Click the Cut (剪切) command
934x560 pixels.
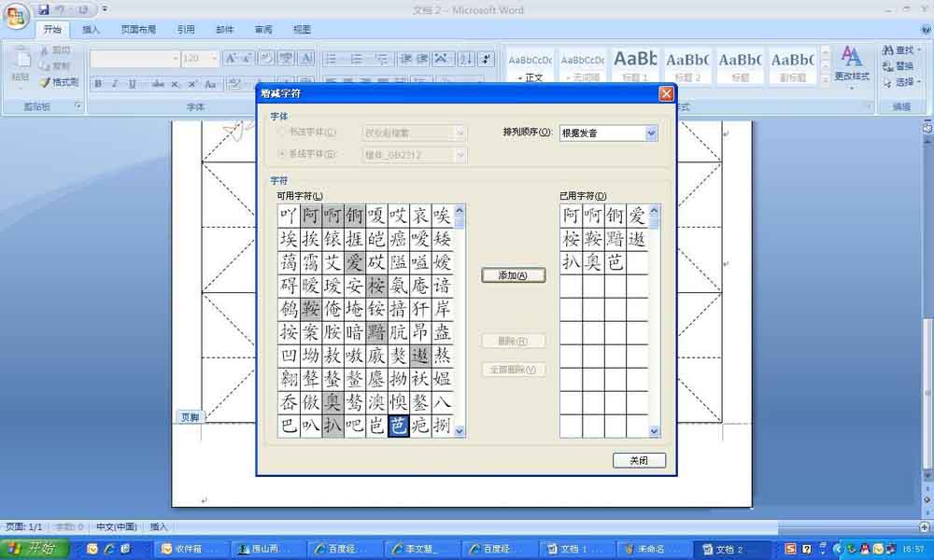[x=56, y=50]
